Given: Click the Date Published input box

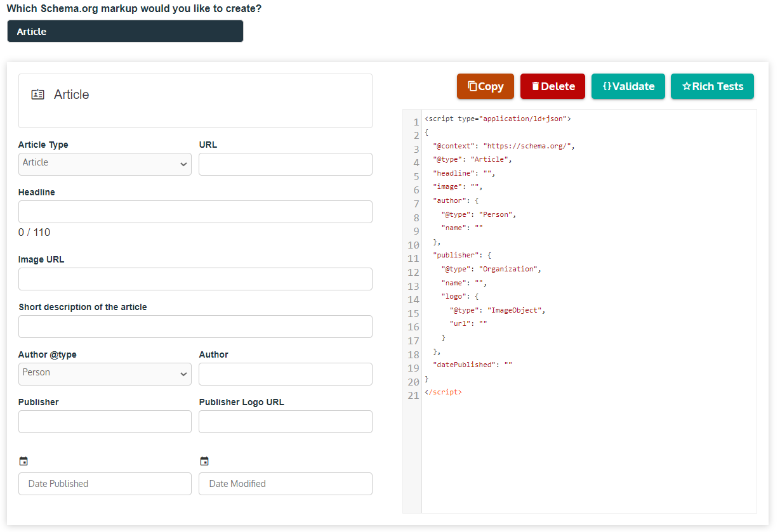Looking at the screenshot, I should [x=104, y=483].
